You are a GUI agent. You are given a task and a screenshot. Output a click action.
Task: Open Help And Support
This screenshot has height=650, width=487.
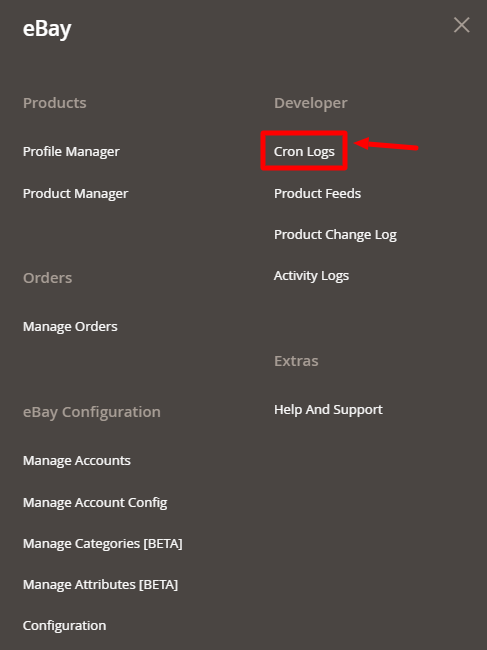328,410
